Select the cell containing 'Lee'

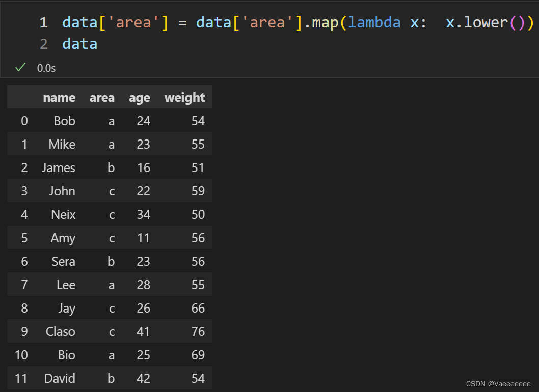click(x=66, y=285)
